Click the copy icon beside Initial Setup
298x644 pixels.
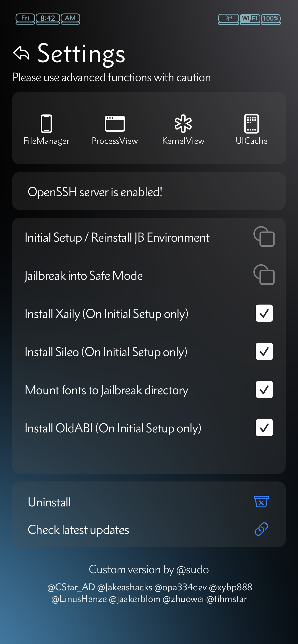click(x=264, y=237)
